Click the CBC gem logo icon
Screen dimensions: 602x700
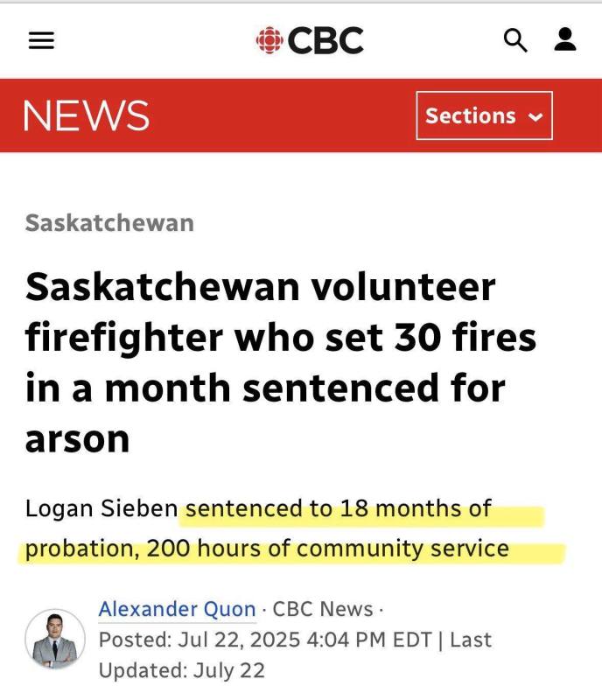[269, 40]
